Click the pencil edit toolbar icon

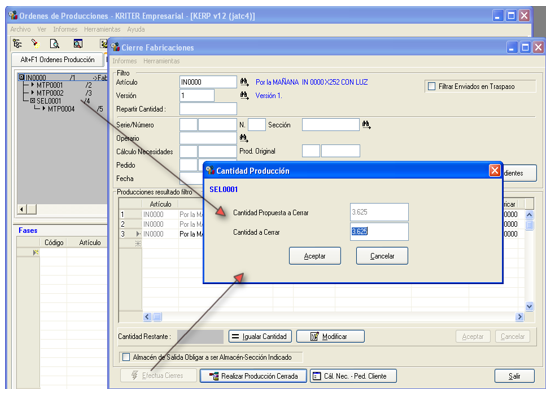[34, 44]
